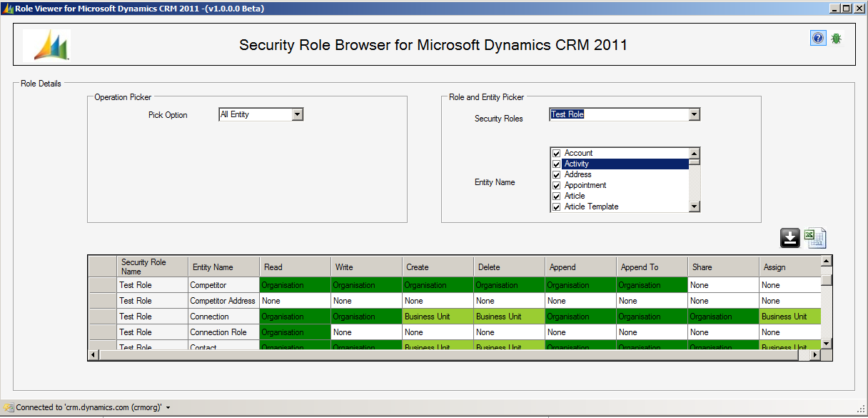Click the connection status icon in status bar
868x418 pixels.
pyautogui.click(x=8, y=407)
